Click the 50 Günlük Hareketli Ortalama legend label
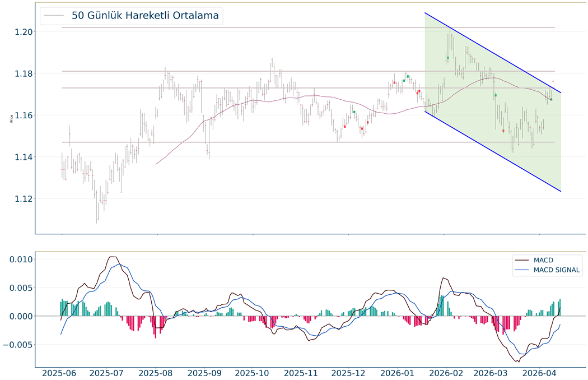 tap(145, 16)
